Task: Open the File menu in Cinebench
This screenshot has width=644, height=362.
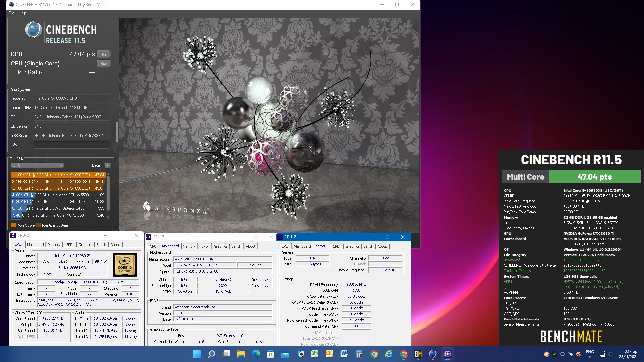Action: [x=11, y=13]
